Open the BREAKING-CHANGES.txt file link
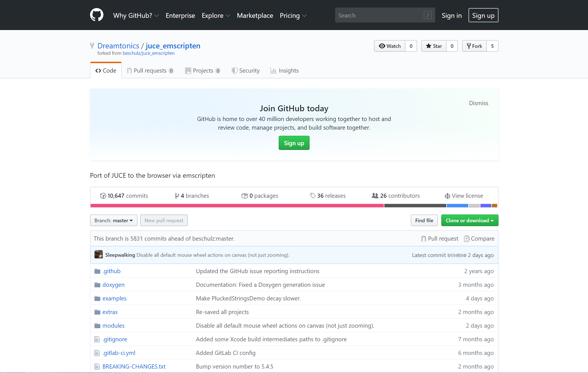The image size is (588, 373). pos(134,367)
